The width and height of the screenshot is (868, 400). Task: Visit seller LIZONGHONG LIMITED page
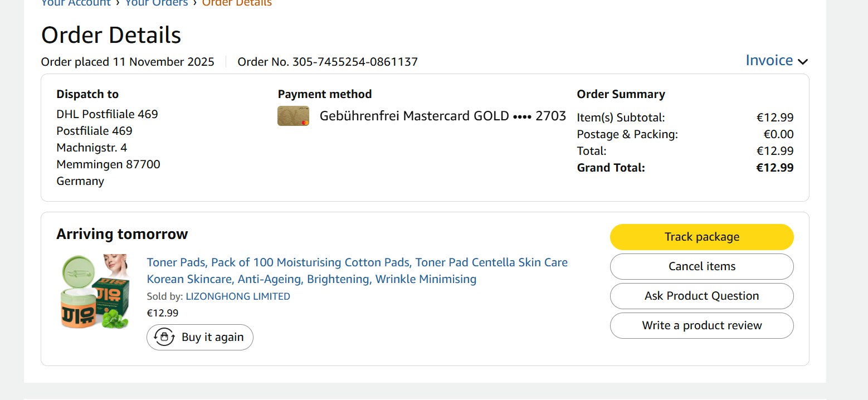(237, 296)
